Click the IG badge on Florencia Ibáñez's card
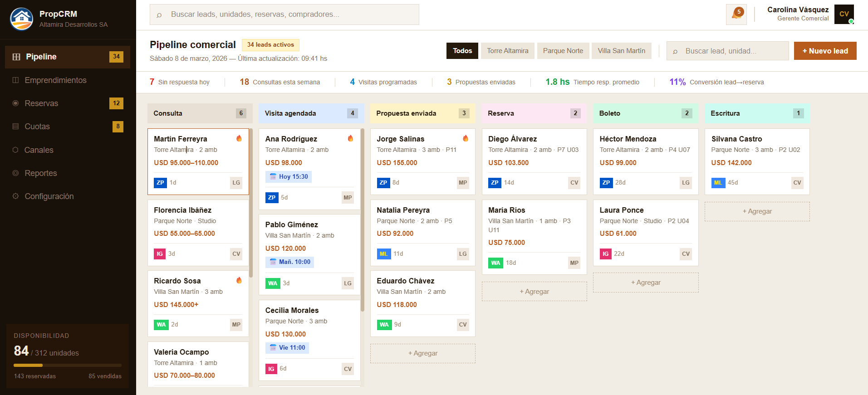This screenshot has width=868, height=395. 159,254
